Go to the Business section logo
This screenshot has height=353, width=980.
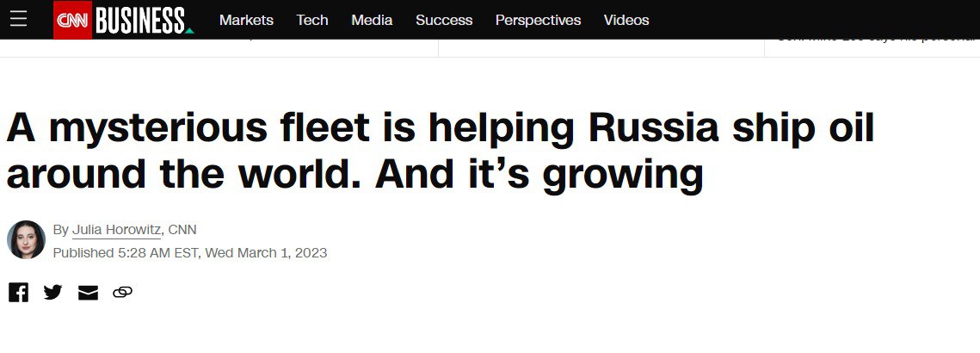click(141, 20)
